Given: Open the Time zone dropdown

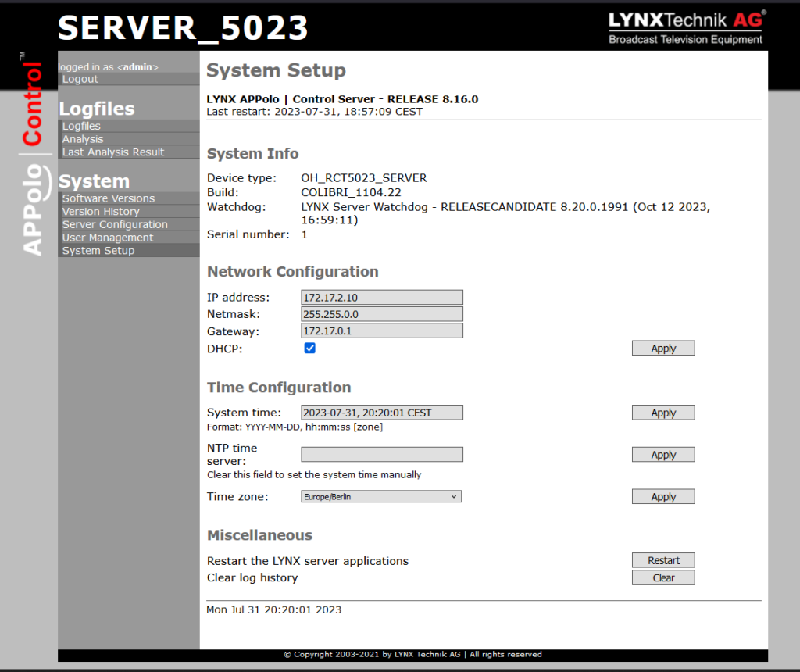Looking at the screenshot, I should [x=381, y=497].
